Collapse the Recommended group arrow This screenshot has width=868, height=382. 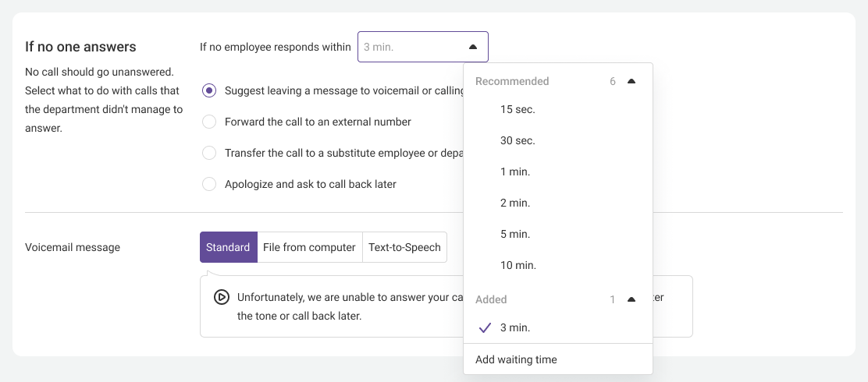(631, 81)
